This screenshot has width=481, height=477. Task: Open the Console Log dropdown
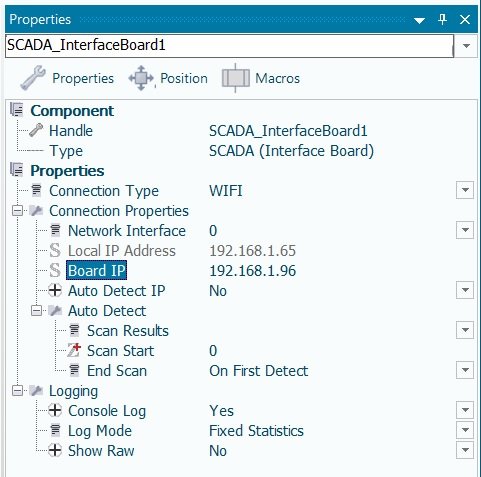[465, 410]
